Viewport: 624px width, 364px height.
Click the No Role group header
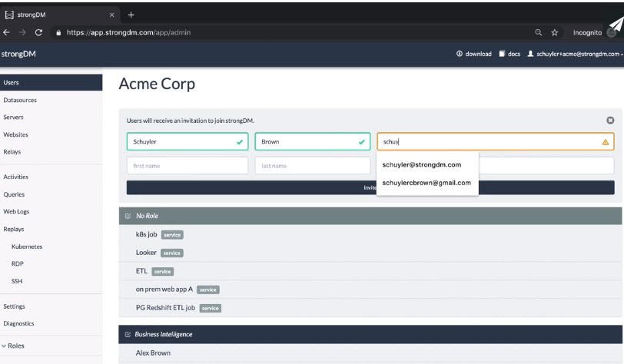(370, 216)
